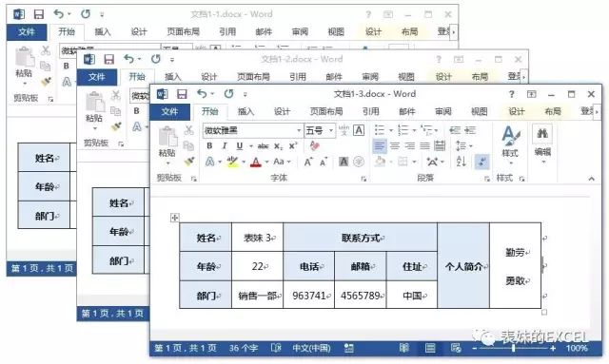Toggle Italic formatting
609x364 pixels.
(x=225, y=146)
